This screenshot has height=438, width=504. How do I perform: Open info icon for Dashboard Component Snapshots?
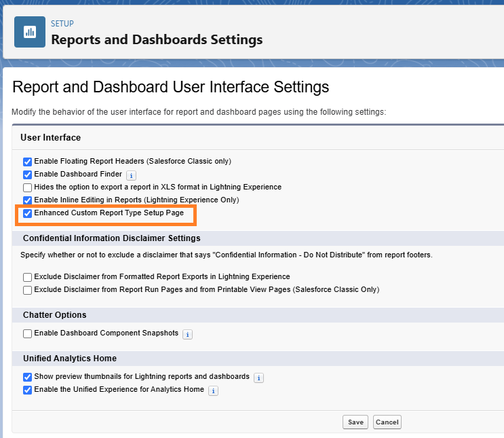point(187,334)
